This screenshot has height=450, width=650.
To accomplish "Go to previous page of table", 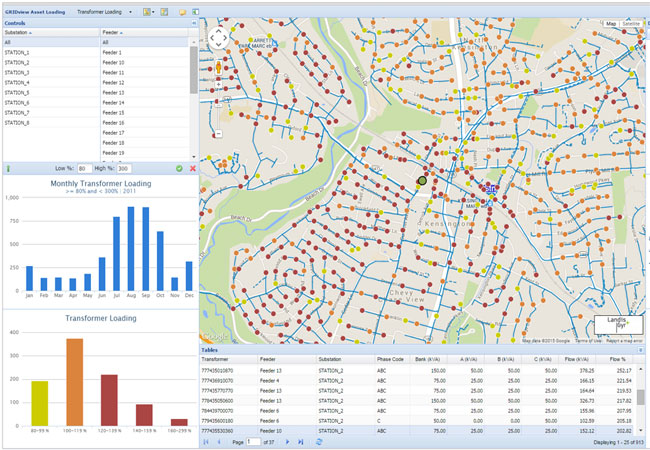I will click(x=219, y=442).
